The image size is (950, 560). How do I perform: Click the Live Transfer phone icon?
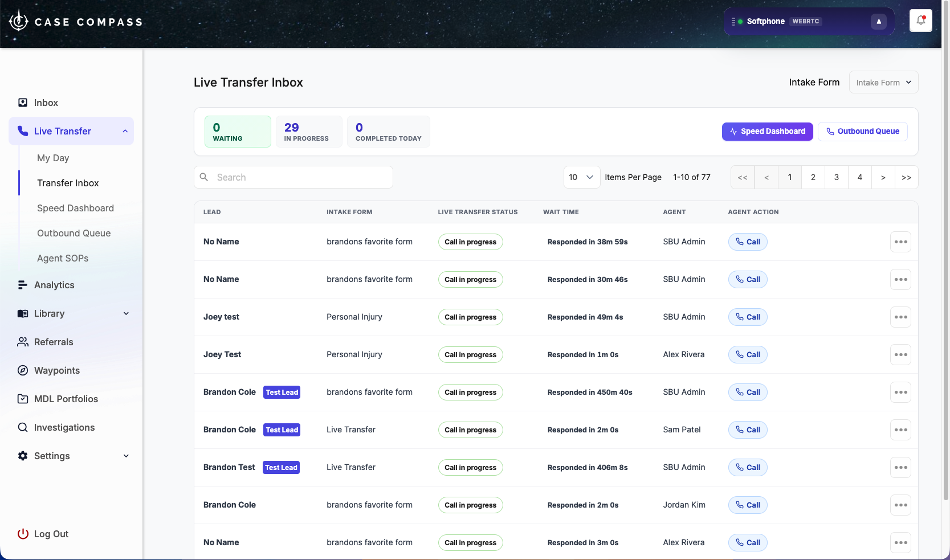[23, 131]
